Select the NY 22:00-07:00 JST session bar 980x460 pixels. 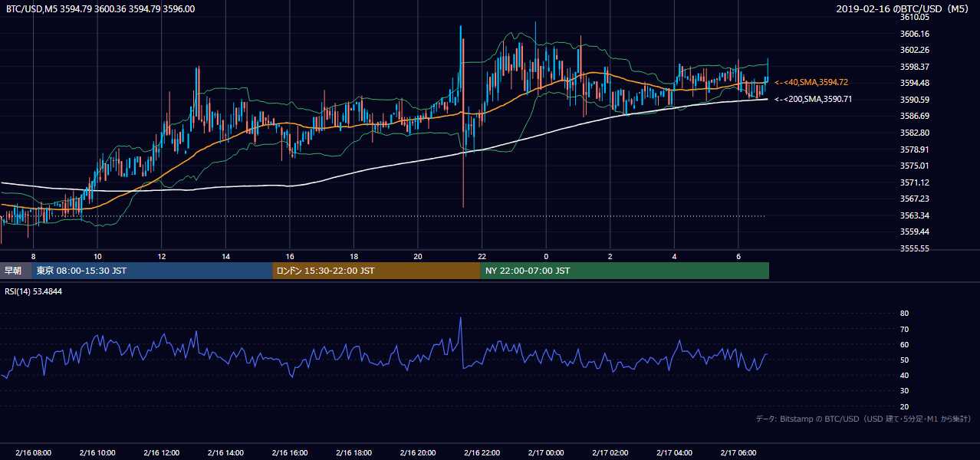pos(625,271)
